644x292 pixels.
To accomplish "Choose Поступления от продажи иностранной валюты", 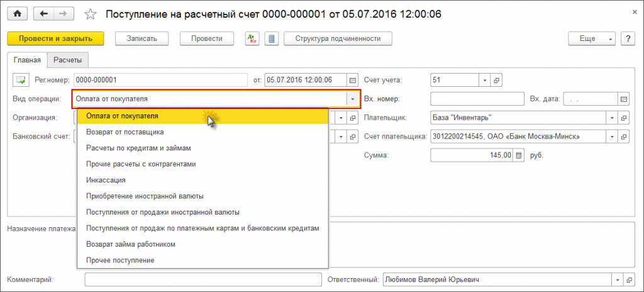I will pyautogui.click(x=203, y=212).
